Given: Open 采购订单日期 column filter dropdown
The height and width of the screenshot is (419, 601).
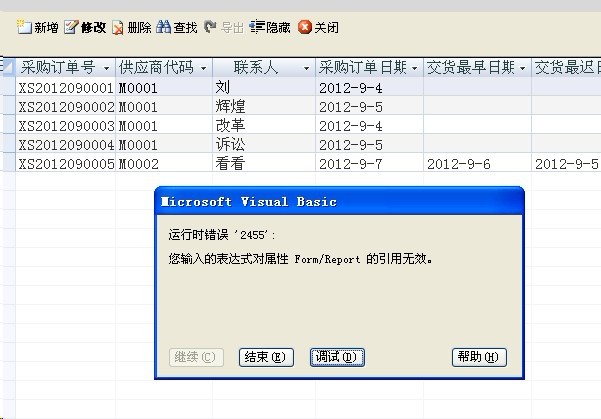Looking at the screenshot, I should pyautogui.click(x=414, y=68).
